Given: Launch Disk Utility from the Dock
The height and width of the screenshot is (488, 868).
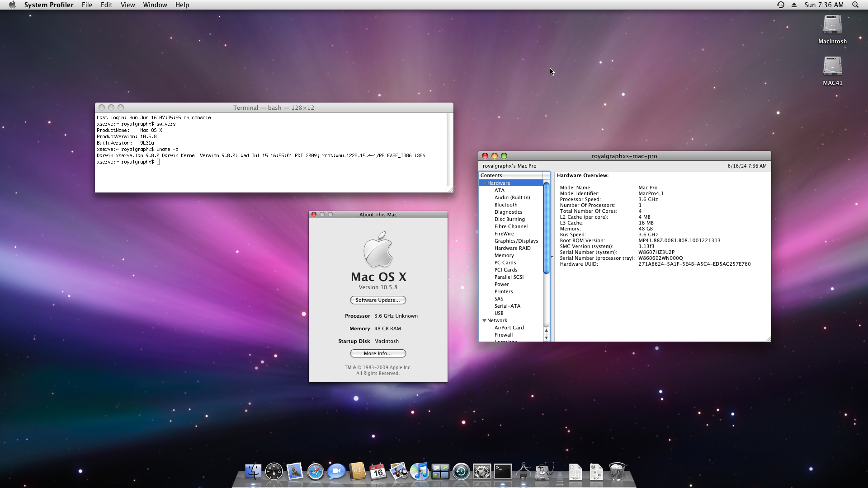Looking at the screenshot, I should click(545, 472).
